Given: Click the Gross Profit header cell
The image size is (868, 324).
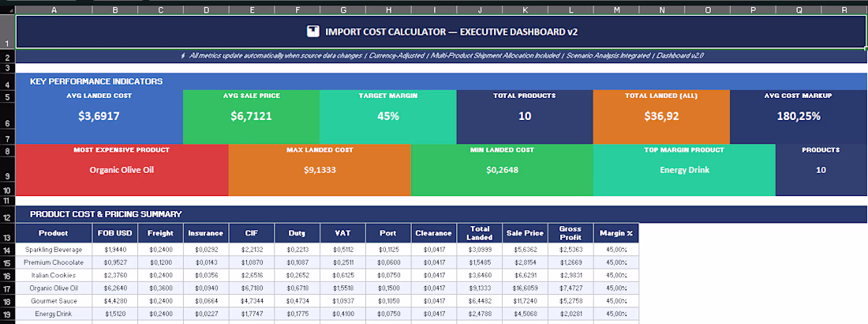Looking at the screenshot, I should click(x=571, y=233).
